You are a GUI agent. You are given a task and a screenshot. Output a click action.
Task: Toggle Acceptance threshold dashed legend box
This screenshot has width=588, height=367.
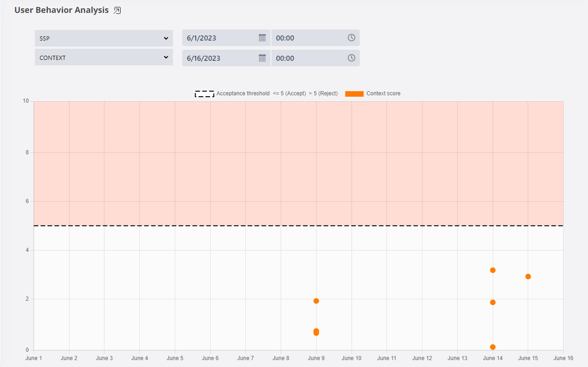tap(204, 93)
